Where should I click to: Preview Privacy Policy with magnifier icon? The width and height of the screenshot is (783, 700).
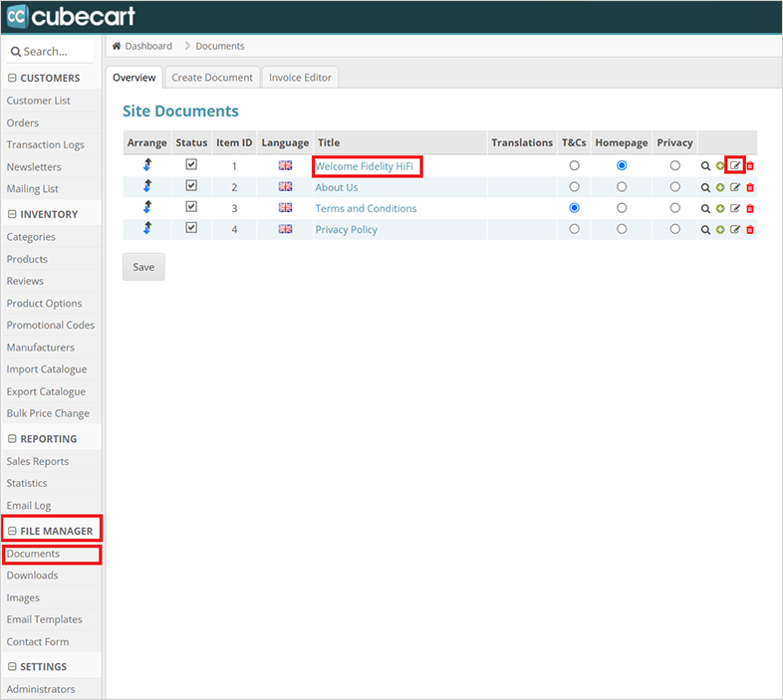coord(705,230)
